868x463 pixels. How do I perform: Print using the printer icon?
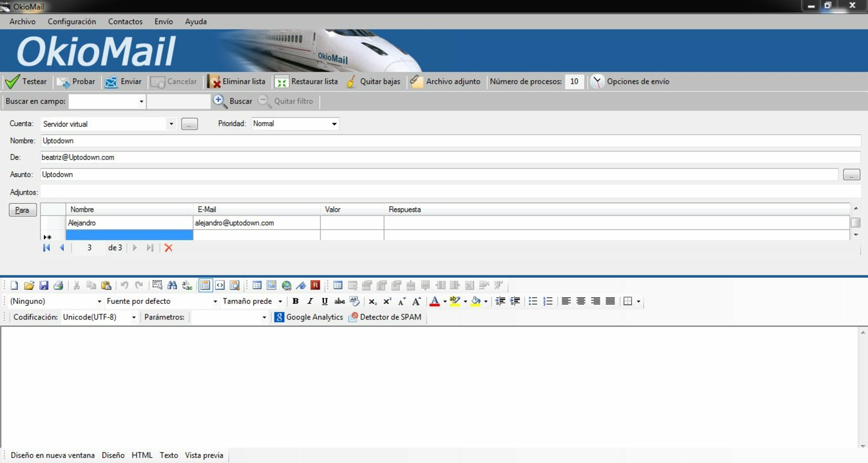click(x=58, y=285)
